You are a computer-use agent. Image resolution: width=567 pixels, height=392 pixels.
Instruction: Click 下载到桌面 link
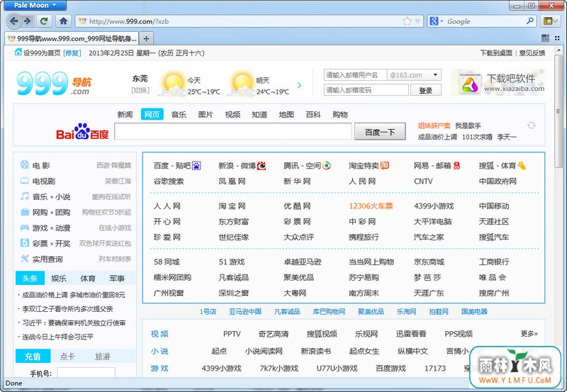point(496,53)
